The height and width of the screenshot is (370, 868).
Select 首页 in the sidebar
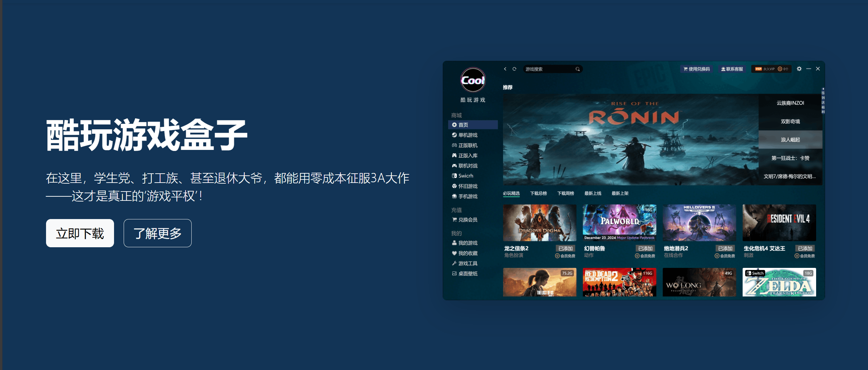point(473,125)
